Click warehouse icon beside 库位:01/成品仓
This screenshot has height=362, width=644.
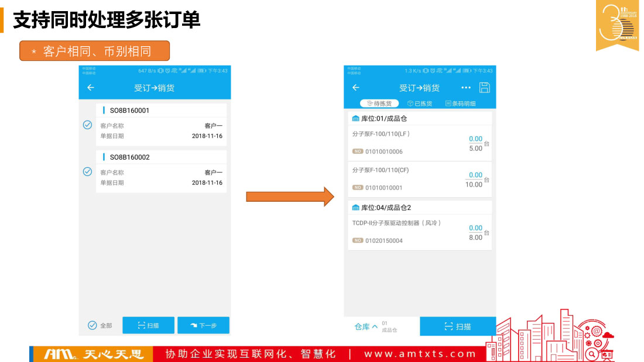[x=355, y=119]
